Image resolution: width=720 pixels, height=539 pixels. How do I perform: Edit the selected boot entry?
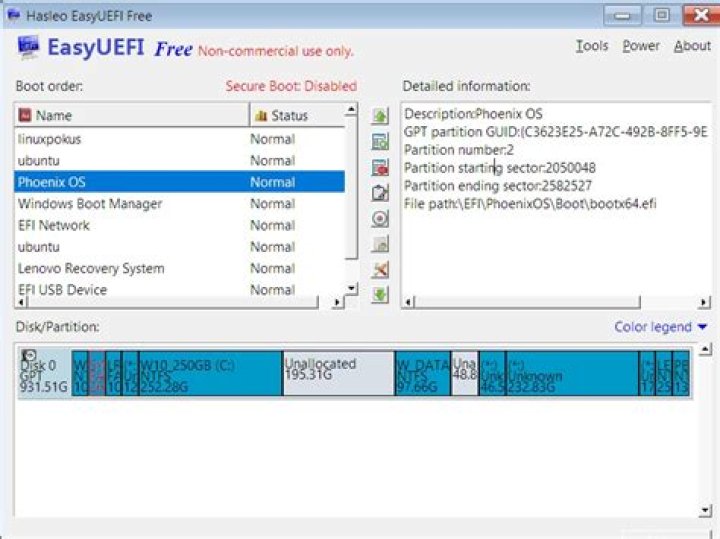[380, 193]
